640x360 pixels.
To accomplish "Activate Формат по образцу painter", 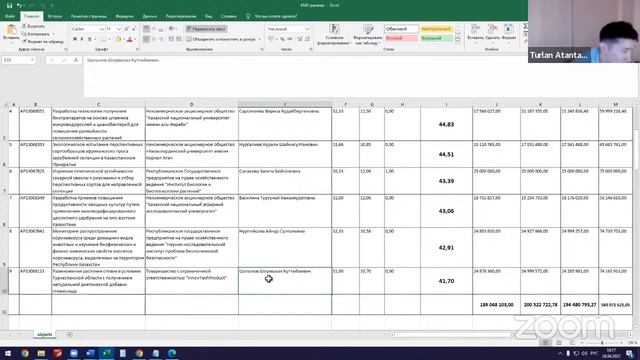I will 43,41.
